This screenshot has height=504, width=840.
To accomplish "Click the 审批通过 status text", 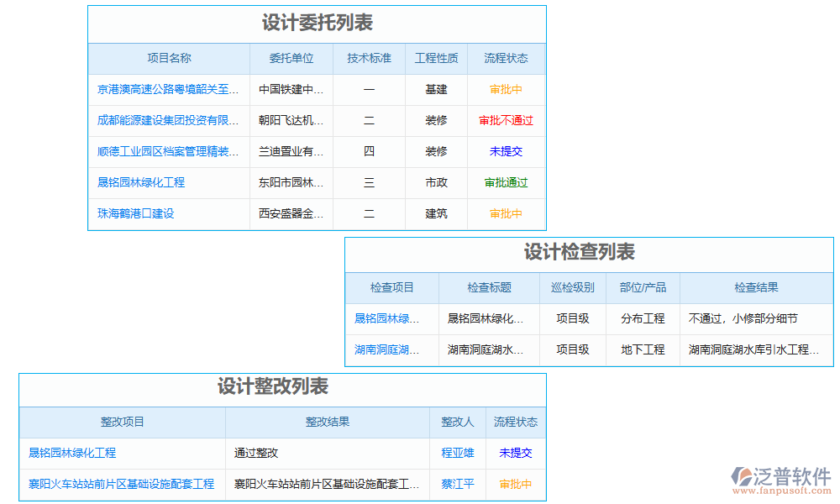I will pos(506,182).
